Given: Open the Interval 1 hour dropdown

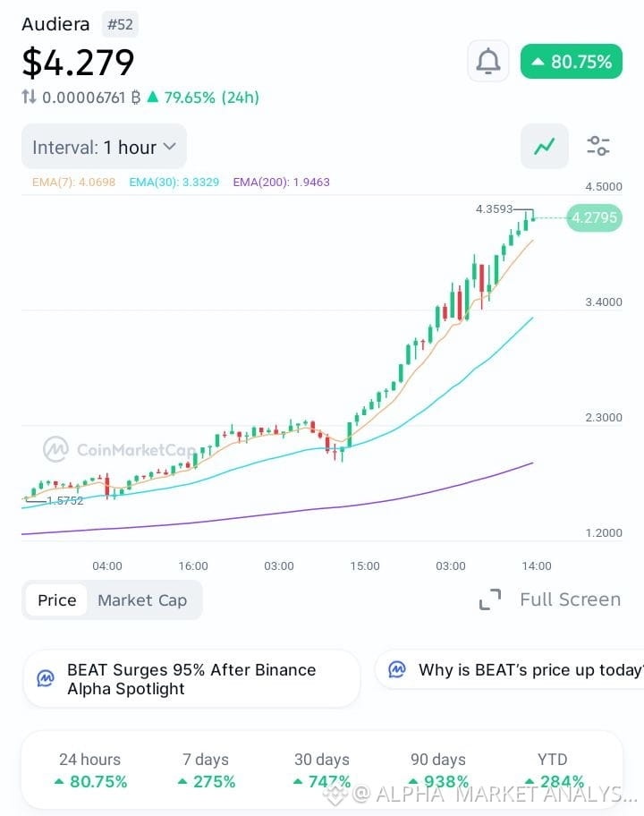Looking at the screenshot, I should [x=104, y=147].
